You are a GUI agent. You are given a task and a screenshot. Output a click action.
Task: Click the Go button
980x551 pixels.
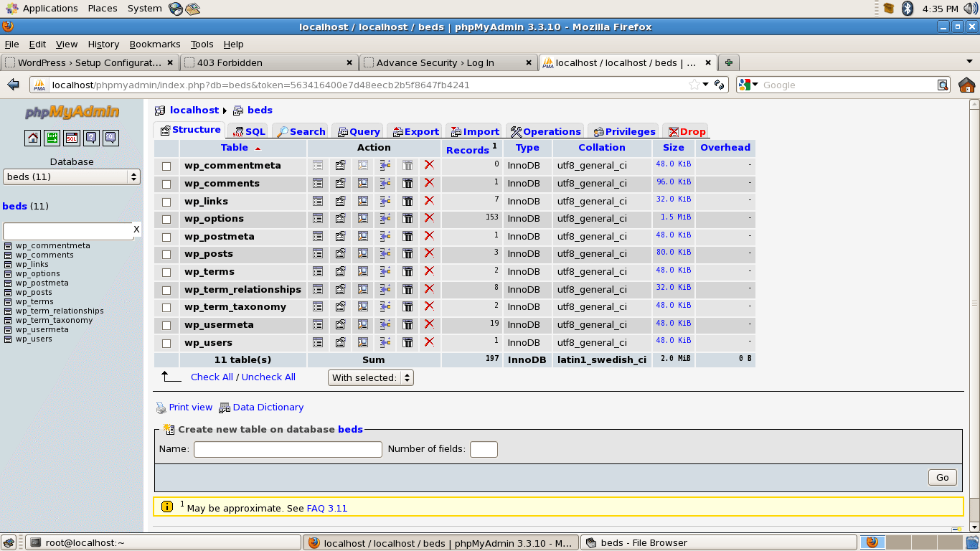(942, 477)
